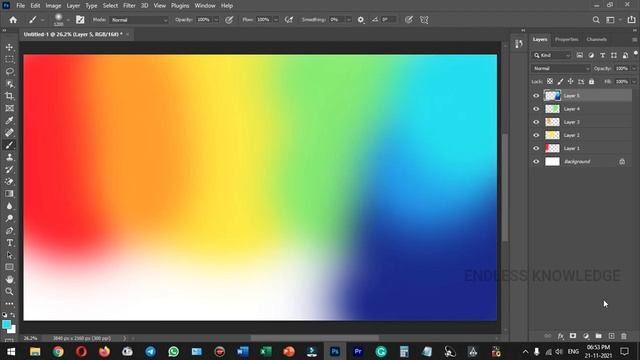Add a layer style with fx icon
The height and width of the screenshot is (360, 640).
[x=561, y=336]
